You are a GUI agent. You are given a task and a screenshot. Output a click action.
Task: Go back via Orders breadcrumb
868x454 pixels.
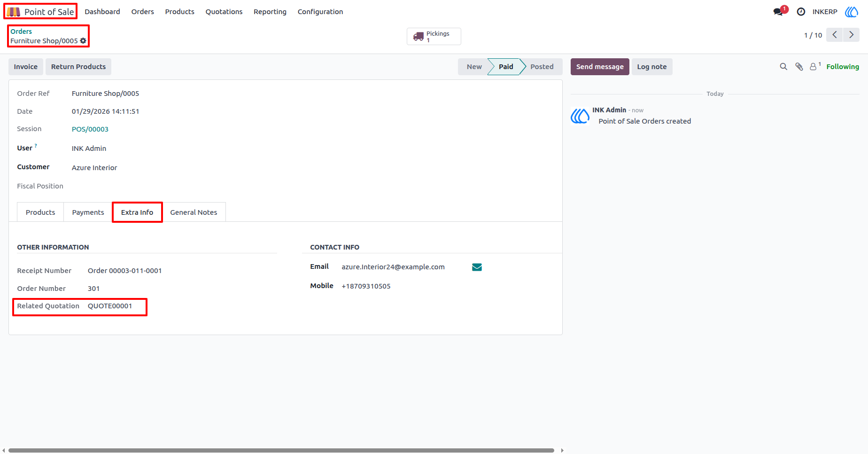tap(21, 31)
